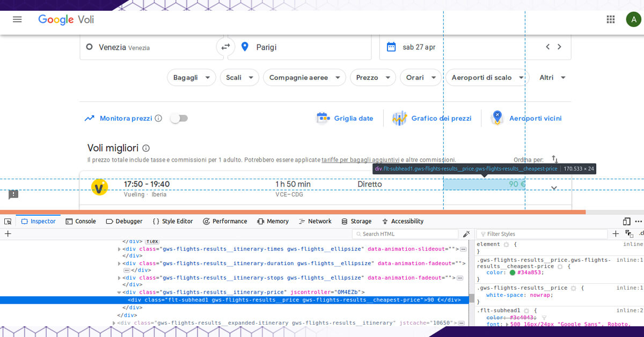Switch to the Console tab
644x337 pixels.
[80, 221]
